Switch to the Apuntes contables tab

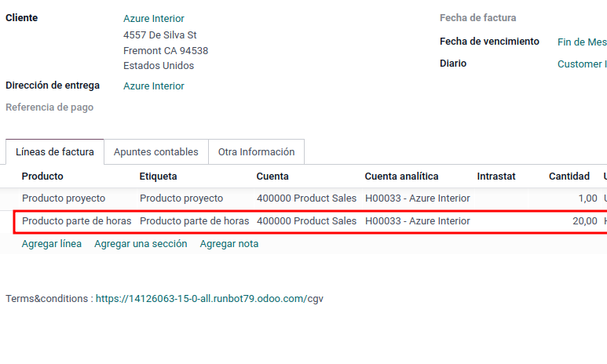156,152
